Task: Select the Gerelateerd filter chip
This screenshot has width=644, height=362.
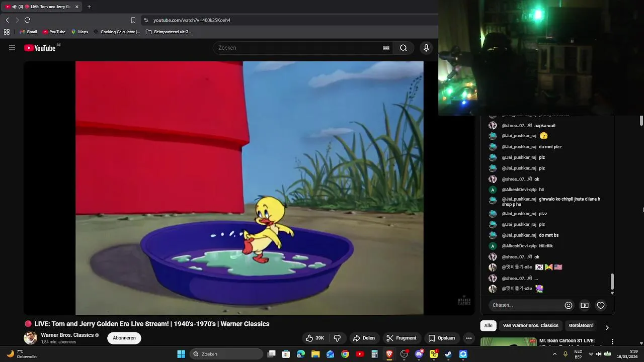Action: pos(581,326)
